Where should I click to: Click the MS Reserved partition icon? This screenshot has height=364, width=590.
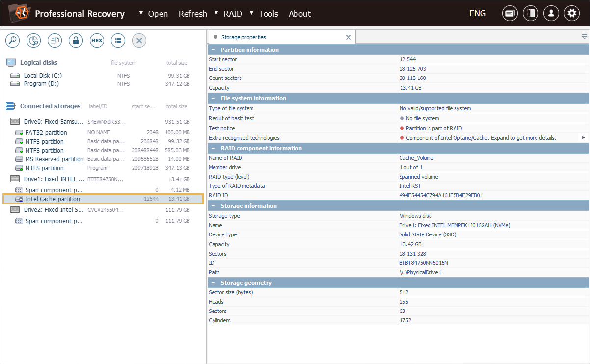pos(19,159)
